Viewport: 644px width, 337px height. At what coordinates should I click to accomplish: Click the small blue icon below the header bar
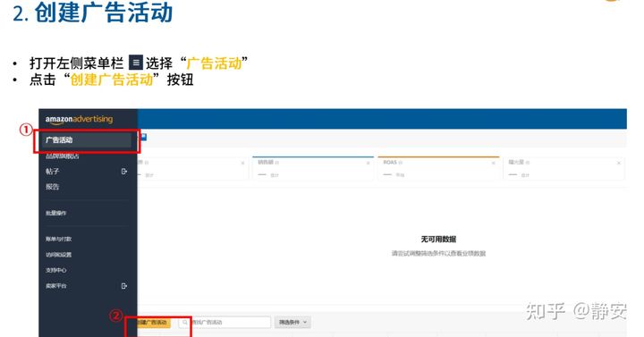click(144, 138)
